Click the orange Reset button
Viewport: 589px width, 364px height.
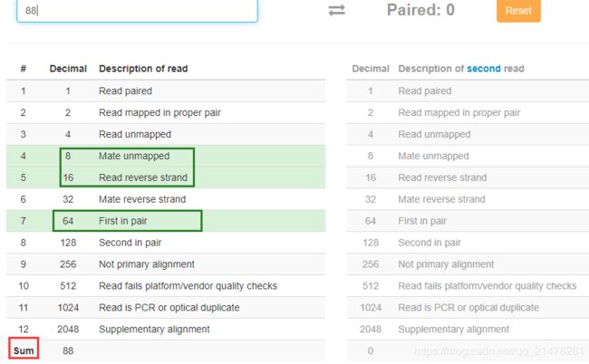(518, 11)
